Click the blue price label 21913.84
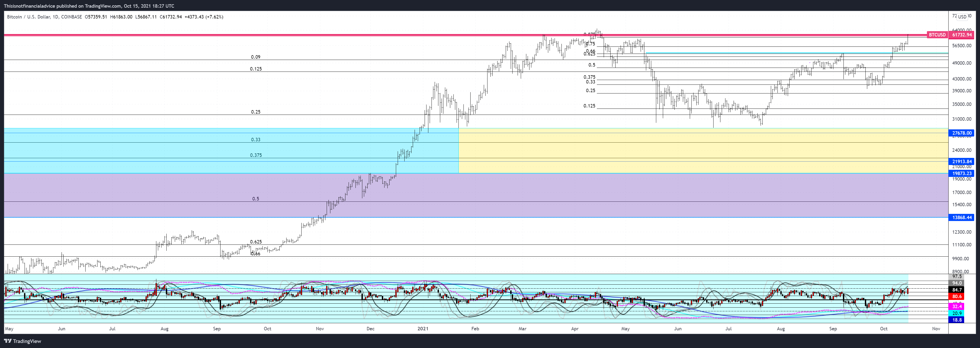This screenshot has width=980, height=348. pyautogui.click(x=961, y=162)
